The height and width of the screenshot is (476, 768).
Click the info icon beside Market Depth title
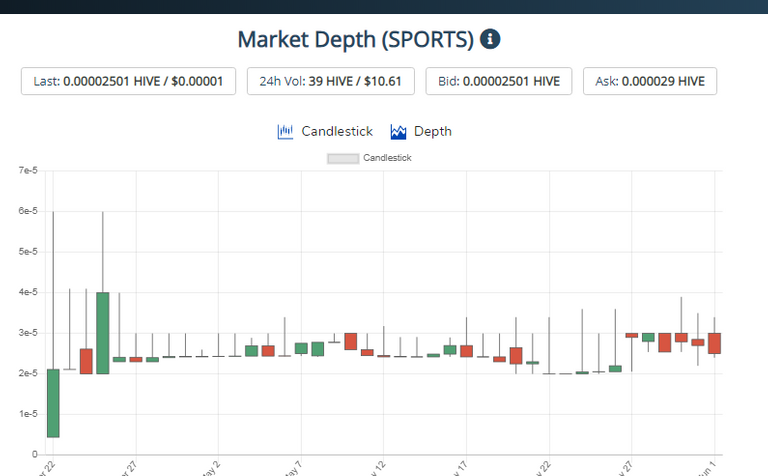pyautogui.click(x=490, y=39)
